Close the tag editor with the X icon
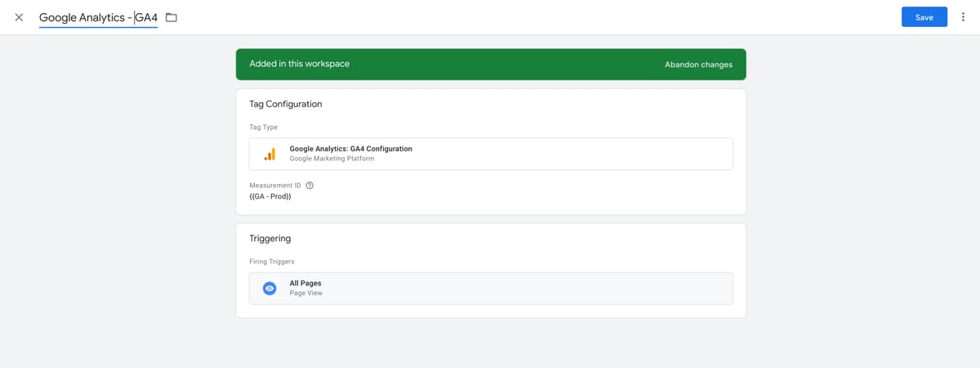 click(x=19, y=17)
